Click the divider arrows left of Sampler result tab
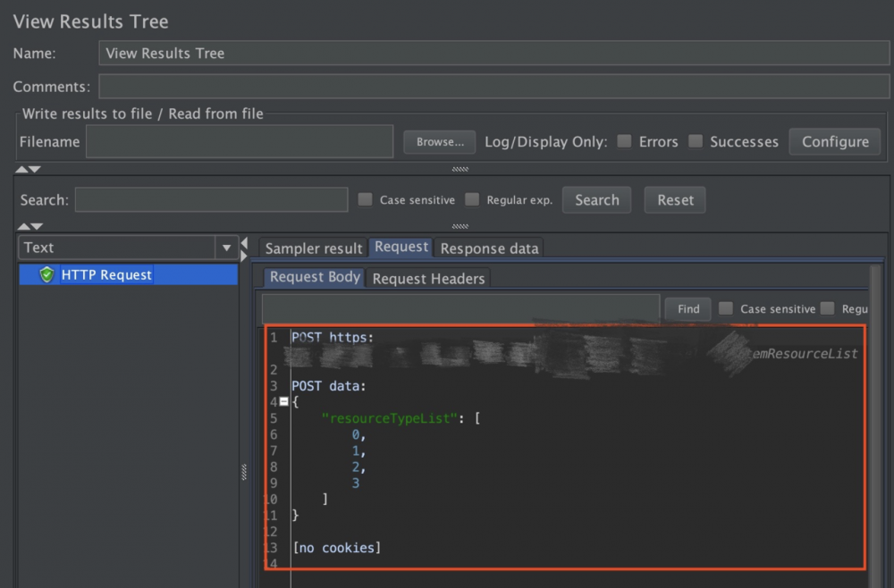 pos(244,248)
